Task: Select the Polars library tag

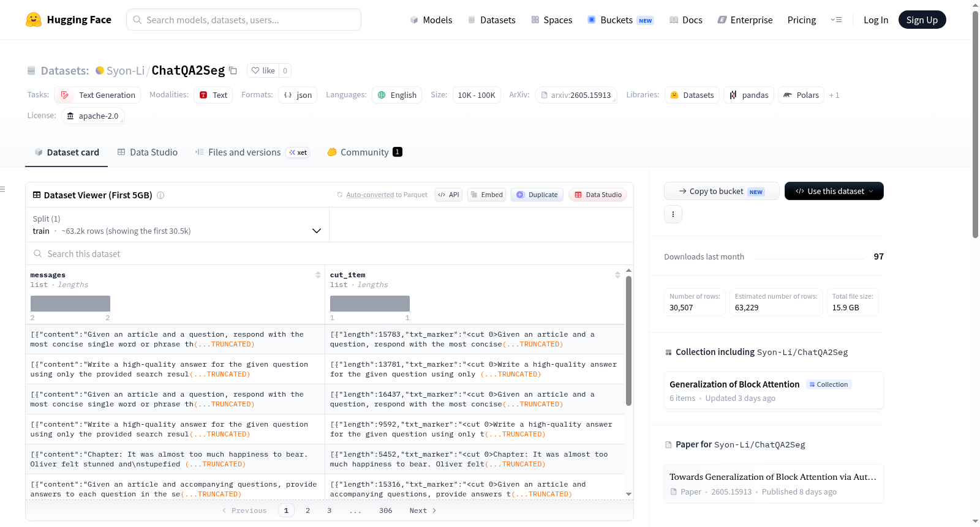Action: click(801, 95)
